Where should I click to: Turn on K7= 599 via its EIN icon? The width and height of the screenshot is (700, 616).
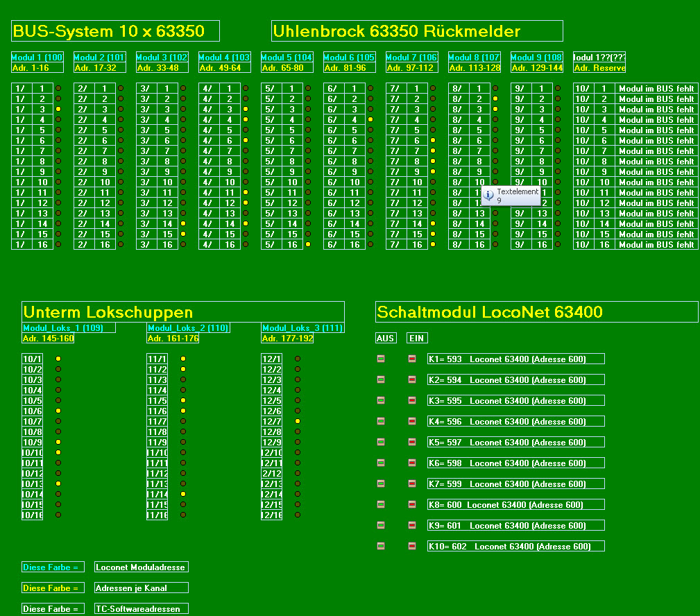tap(412, 484)
